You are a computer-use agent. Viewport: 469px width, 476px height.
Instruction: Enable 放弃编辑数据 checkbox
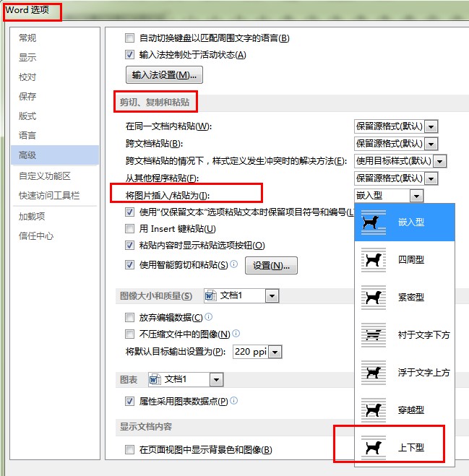click(129, 318)
